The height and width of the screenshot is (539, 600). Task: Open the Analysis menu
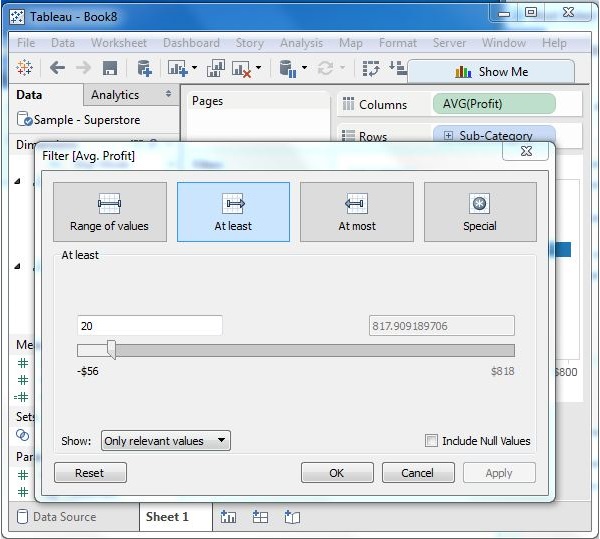[x=301, y=43]
